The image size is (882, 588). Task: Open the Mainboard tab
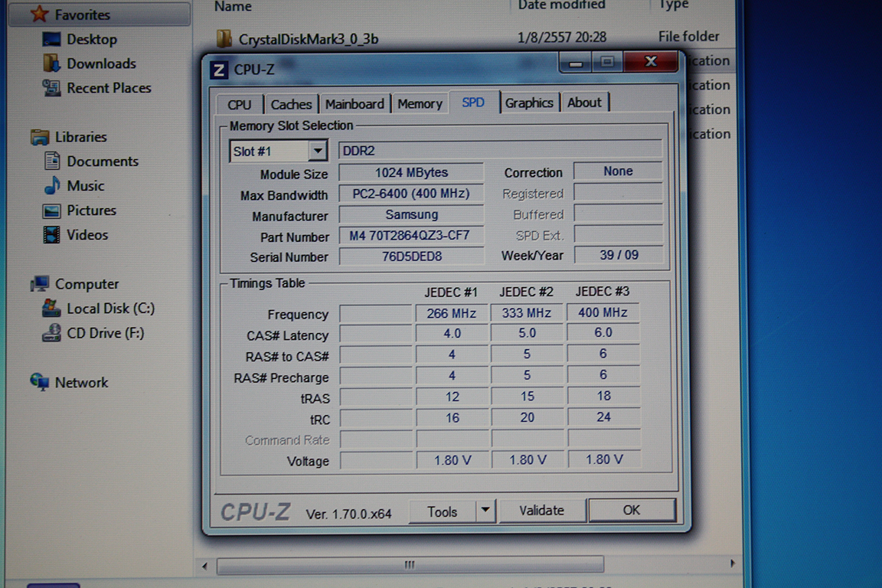pos(354,104)
